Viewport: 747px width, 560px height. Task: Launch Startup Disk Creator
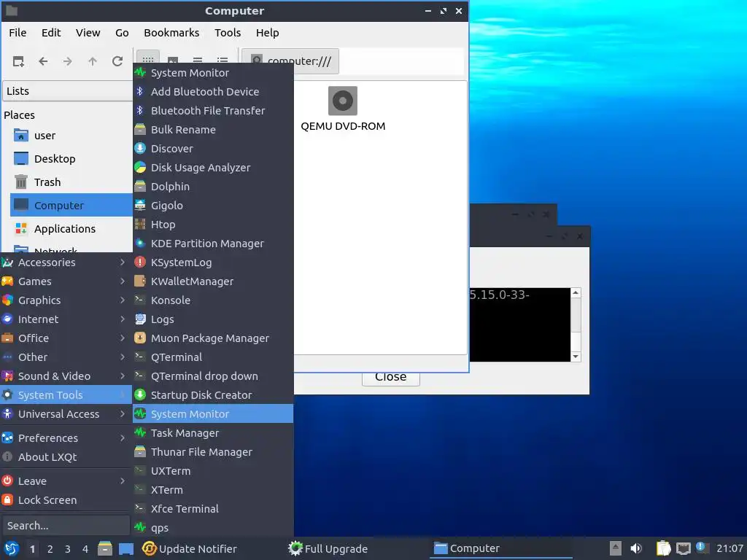pos(213,395)
